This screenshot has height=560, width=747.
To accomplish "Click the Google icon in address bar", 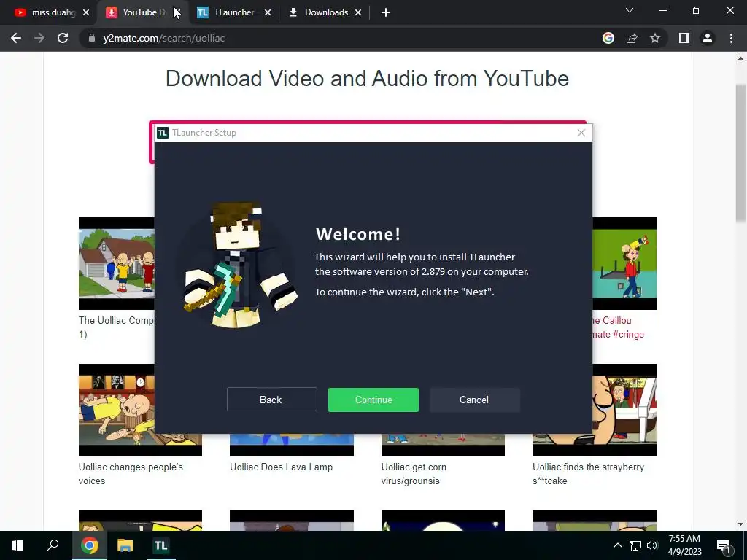I will coord(608,38).
